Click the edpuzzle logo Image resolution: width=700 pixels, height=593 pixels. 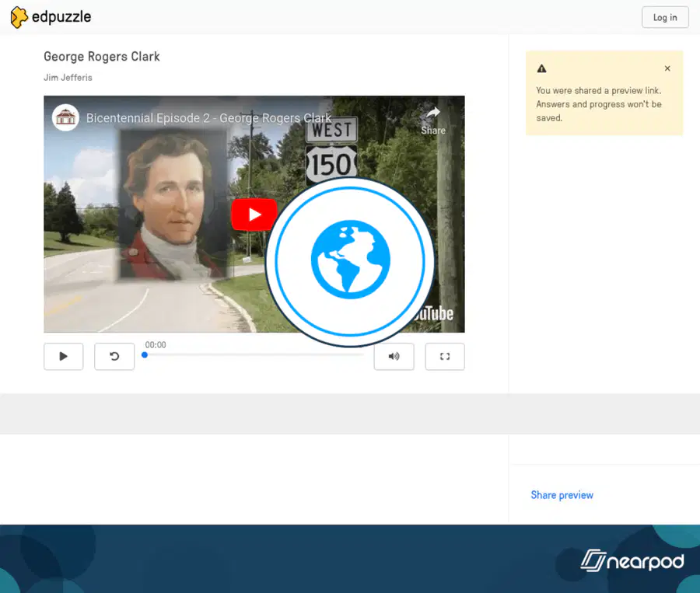tap(51, 17)
